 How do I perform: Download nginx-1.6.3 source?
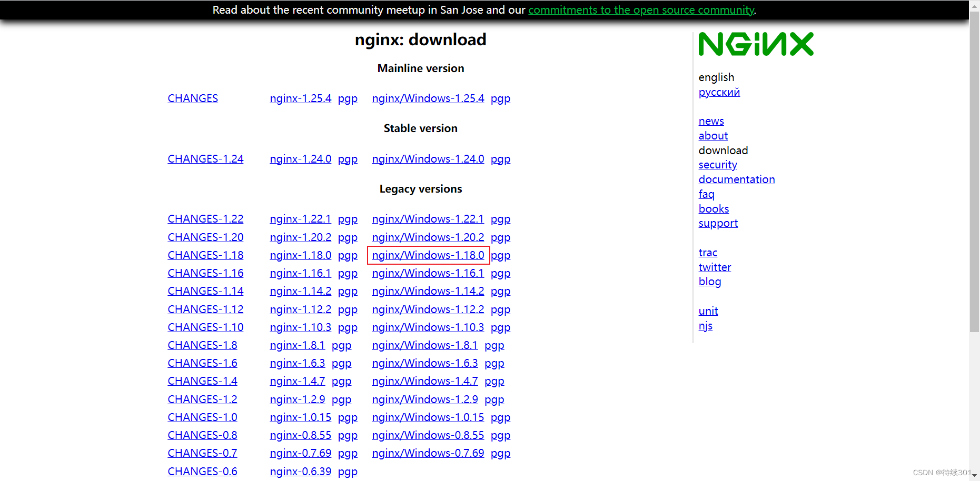pos(298,363)
